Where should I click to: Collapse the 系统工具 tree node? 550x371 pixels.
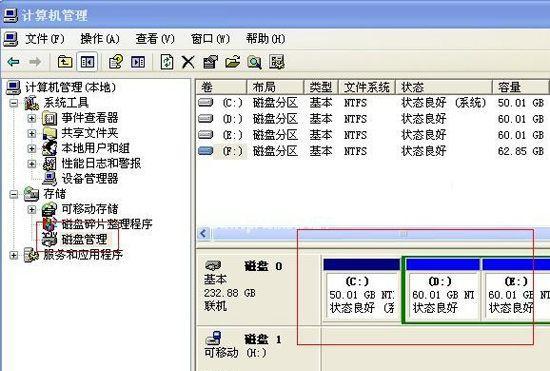(14, 103)
